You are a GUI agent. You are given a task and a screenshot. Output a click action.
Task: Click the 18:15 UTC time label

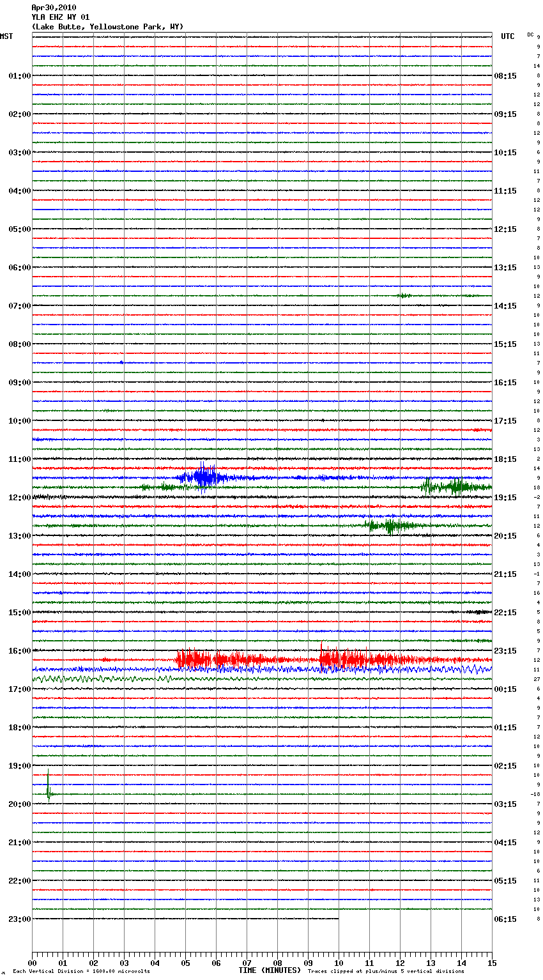[x=505, y=459]
